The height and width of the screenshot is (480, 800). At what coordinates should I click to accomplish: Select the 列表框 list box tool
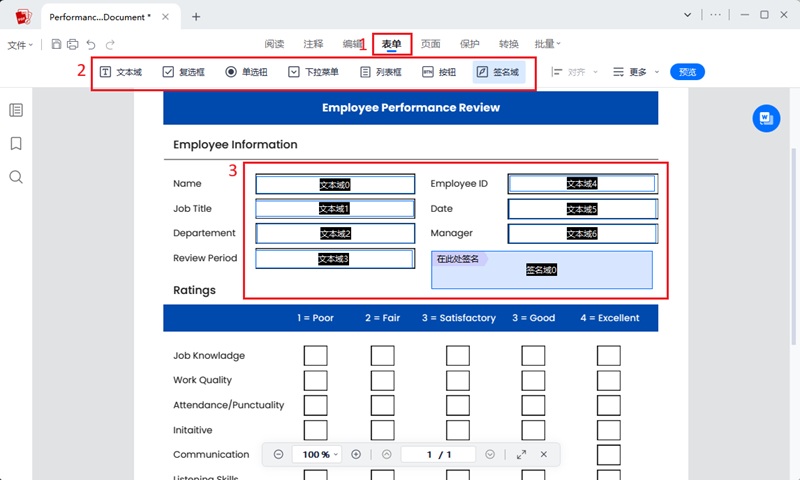[381, 72]
